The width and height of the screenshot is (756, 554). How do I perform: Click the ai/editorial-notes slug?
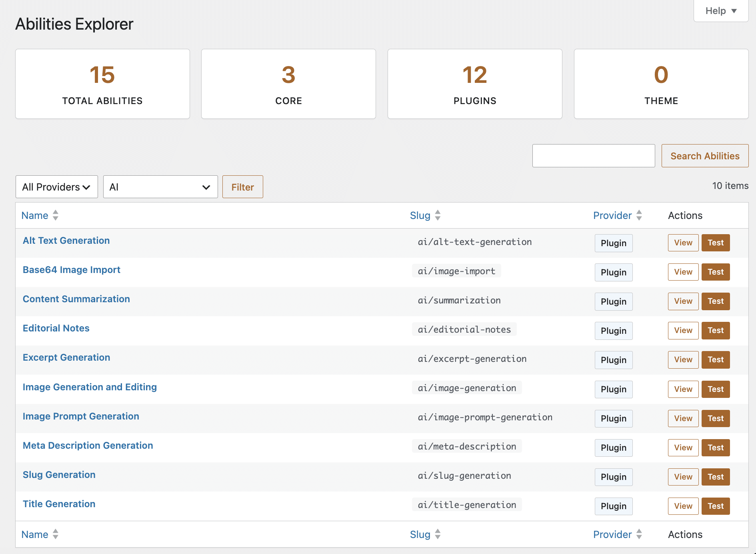[464, 329]
